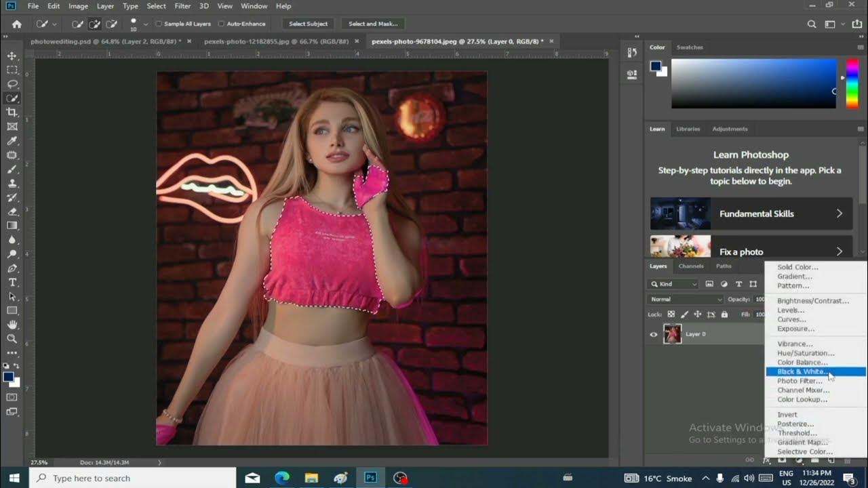The image size is (868, 488).
Task: Hide Layer 0 with eye icon
Action: point(654,334)
